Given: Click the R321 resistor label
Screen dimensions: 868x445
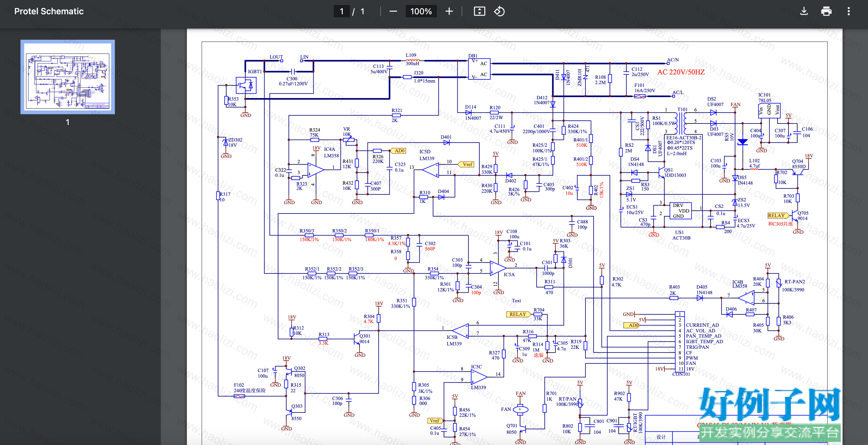Looking at the screenshot, I should click(397, 110).
